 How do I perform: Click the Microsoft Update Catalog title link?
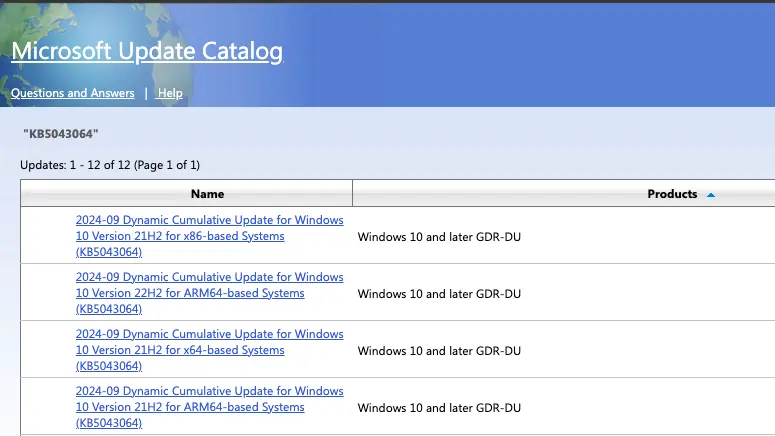click(147, 51)
